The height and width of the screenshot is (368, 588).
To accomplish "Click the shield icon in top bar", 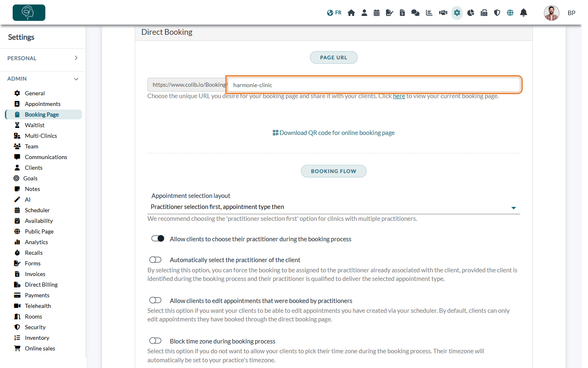I will (497, 13).
